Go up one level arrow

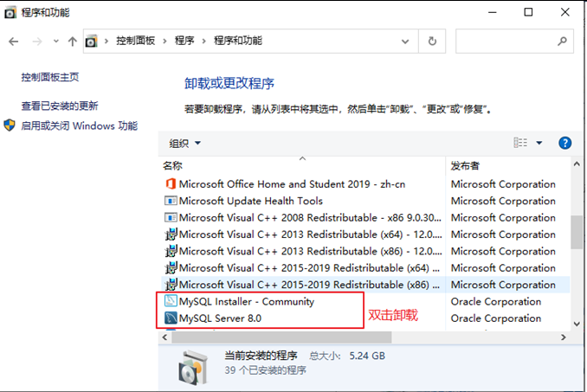(72, 42)
